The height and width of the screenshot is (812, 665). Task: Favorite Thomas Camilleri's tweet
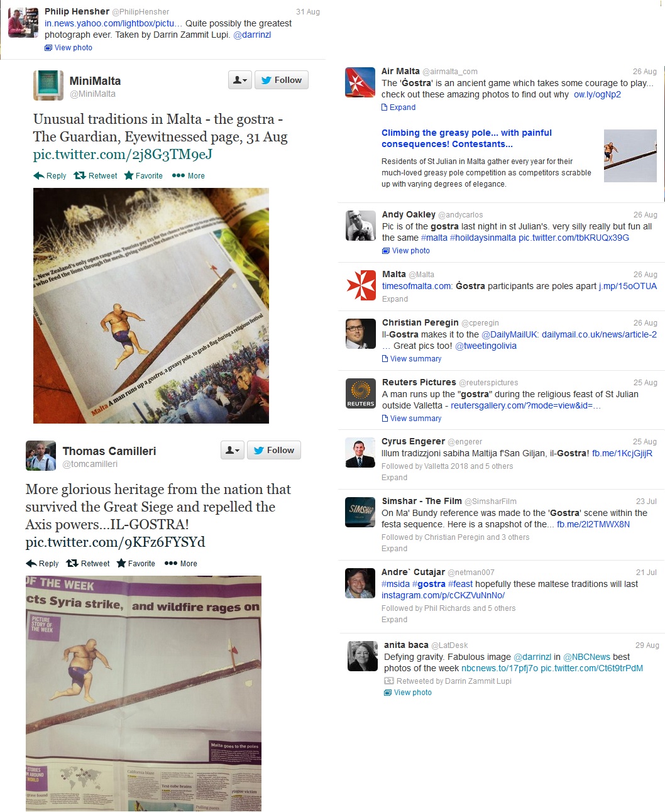136,564
